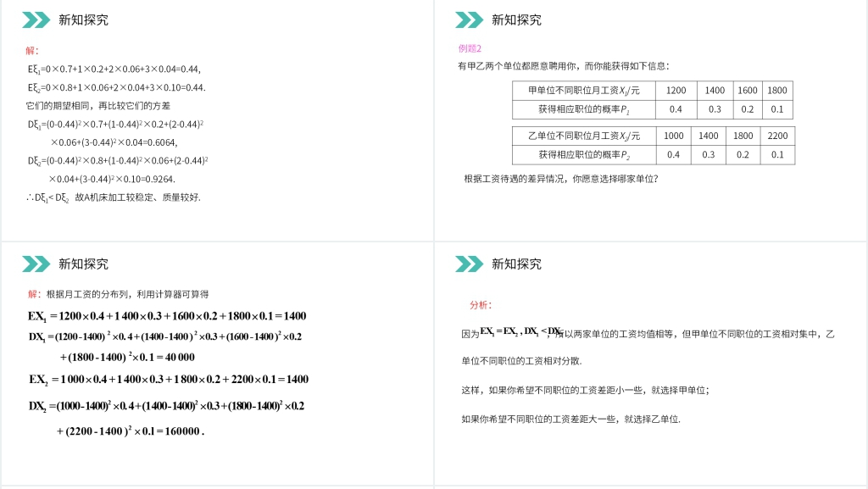Click the question 根据工资待遇的差异情况，你愿意选择哪家单位?
The height and width of the screenshot is (489, 868).
[561, 179]
